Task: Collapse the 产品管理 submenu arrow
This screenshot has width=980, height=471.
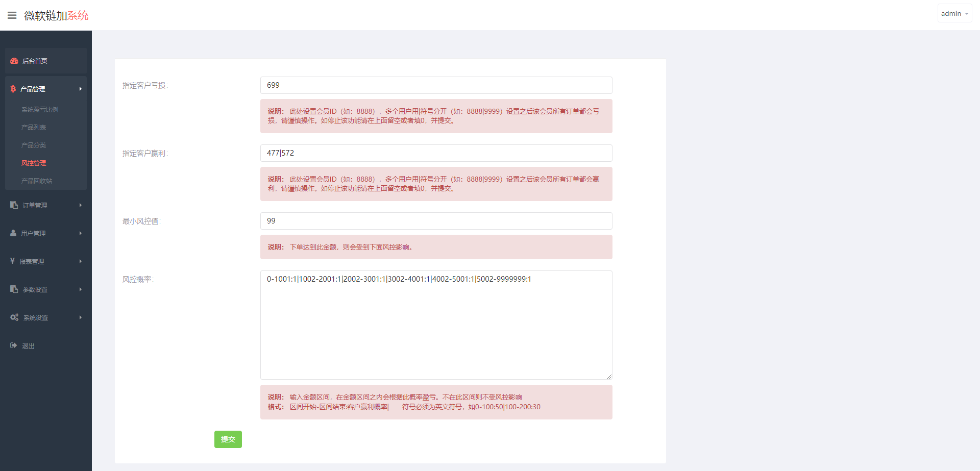Action: click(x=80, y=89)
